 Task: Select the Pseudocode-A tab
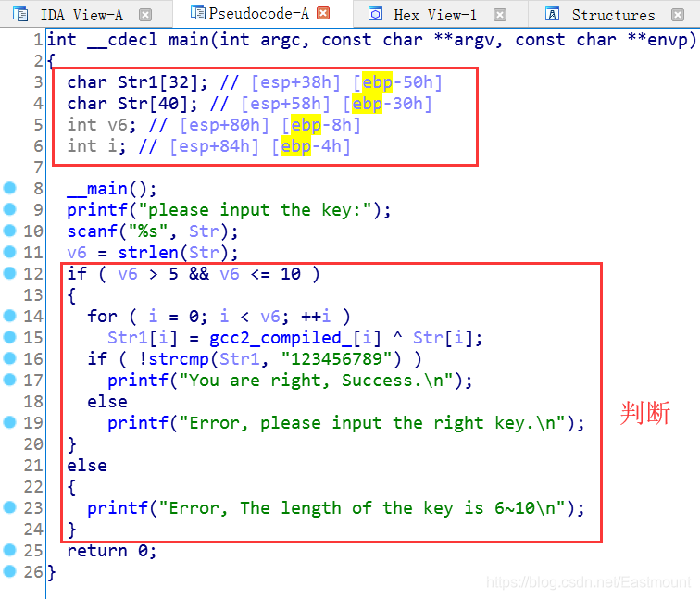pyautogui.click(x=259, y=13)
